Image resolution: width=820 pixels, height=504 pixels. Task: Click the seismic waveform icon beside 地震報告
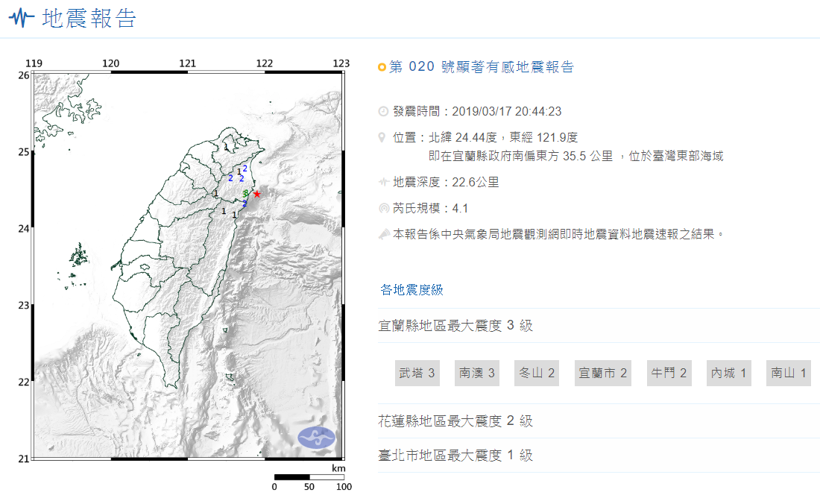[x=21, y=19]
